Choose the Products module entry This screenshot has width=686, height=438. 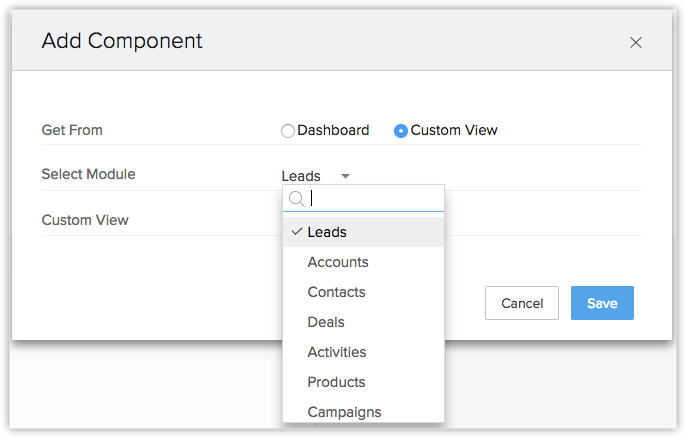pos(336,382)
